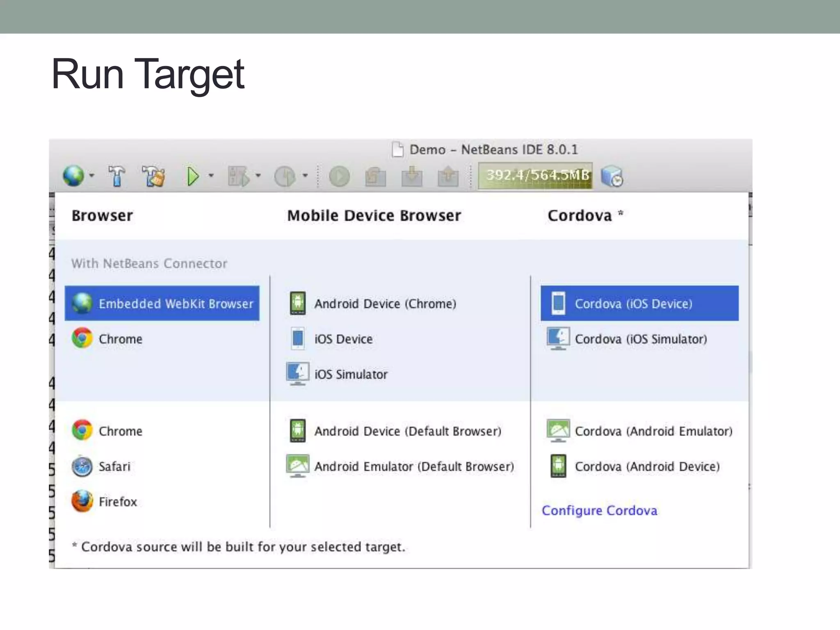Click the Cordova source footnote text

(x=239, y=547)
